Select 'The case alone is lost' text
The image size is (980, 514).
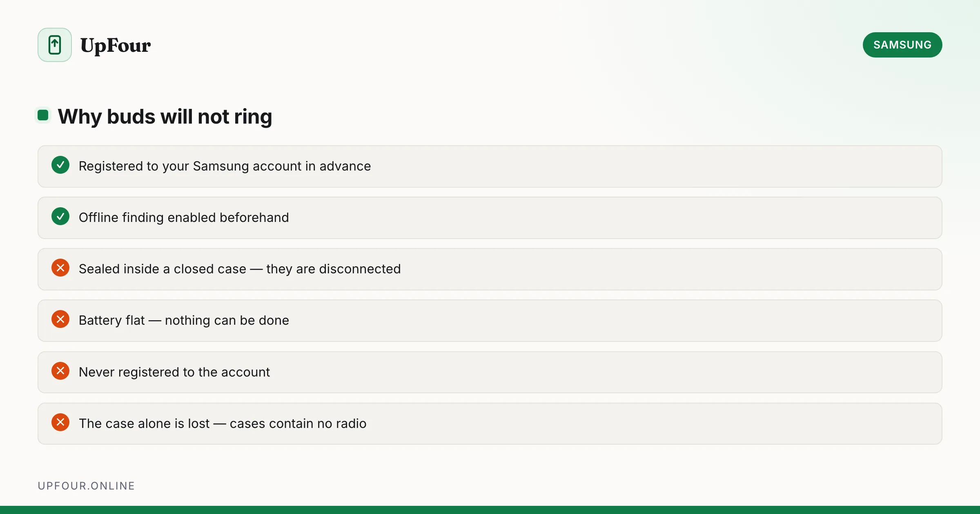[x=144, y=423]
